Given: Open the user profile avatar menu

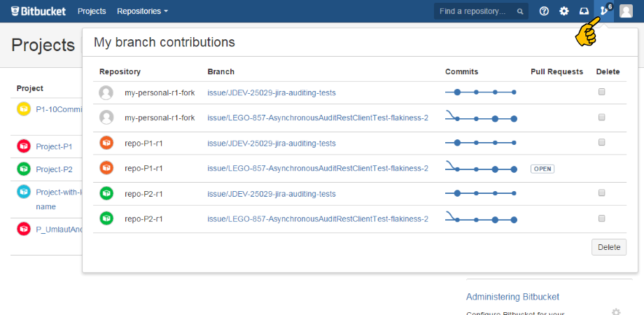Looking at the screenshot, I should click(x=626, y=11).
